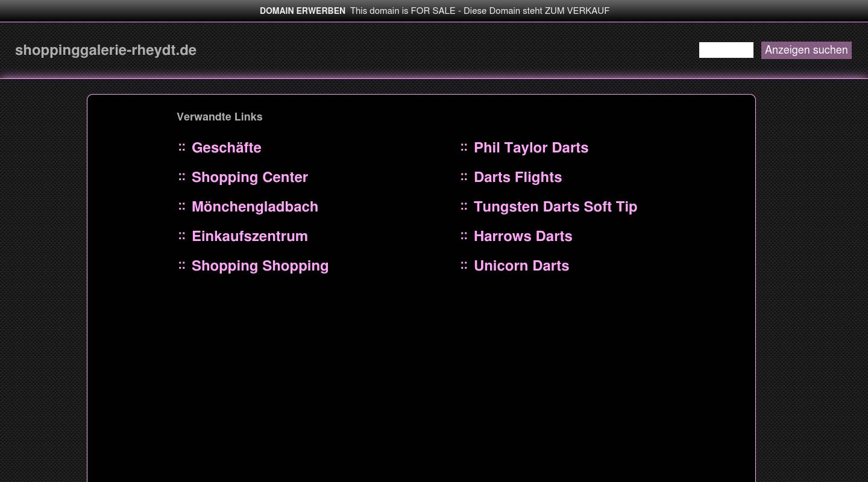The width and height of the screenshot is (868, 482).
Task: Click the Verwandte Links heading
Action: pos(219,117)
